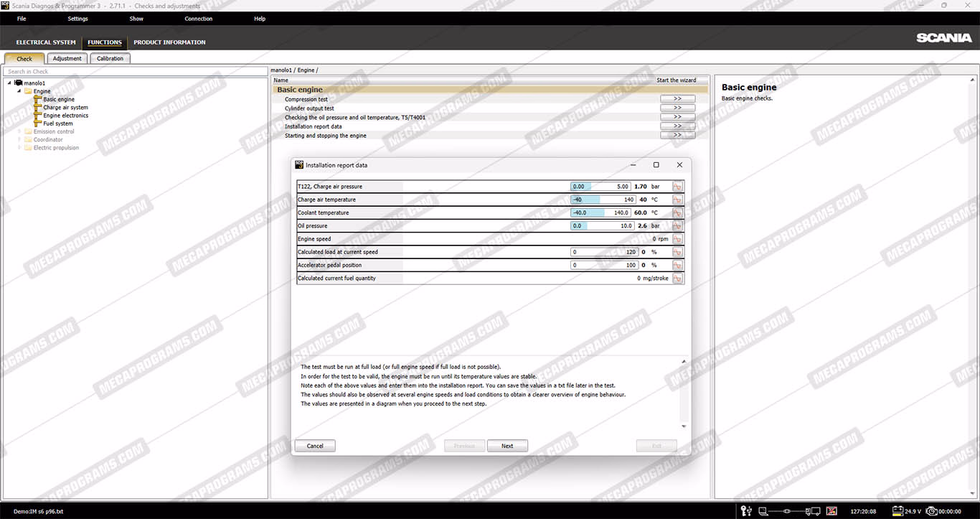Click the Electric propulsion folder icon

(x=28, y=148)
